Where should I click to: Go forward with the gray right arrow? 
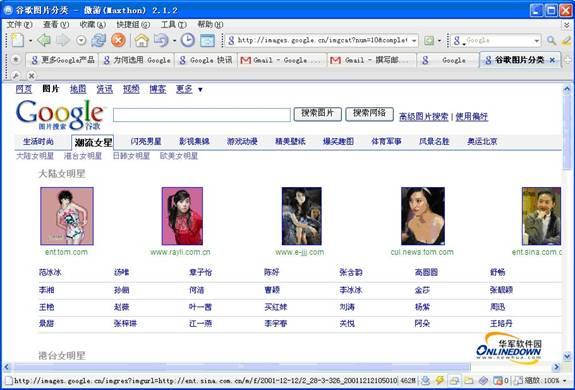63,40
